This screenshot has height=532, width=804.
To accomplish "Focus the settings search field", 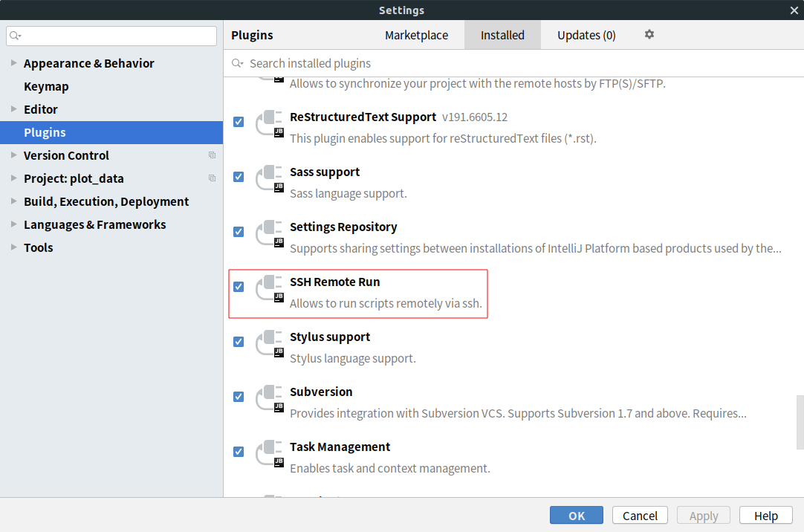I will pyautogui.click(x=111, y=36).
